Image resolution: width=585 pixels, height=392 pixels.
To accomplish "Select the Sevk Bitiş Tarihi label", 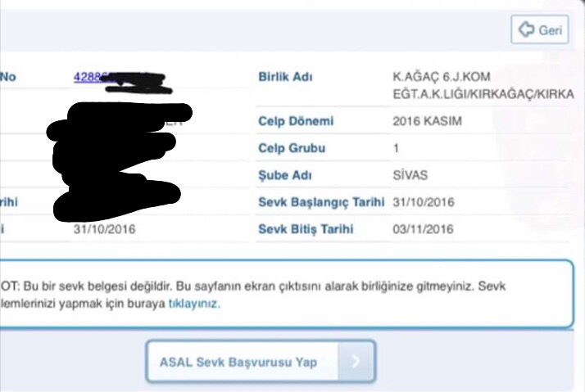I will coord(306,229).
